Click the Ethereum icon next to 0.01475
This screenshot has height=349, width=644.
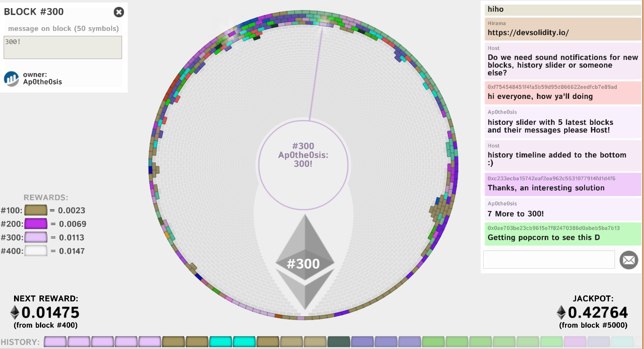click(x=15, y=312)
